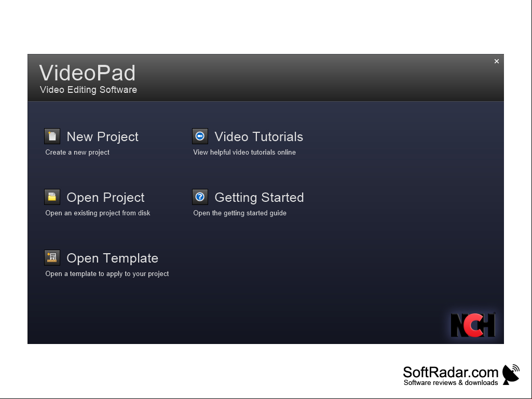Screen dimensions: 532x399
Task: Select the "Open Project" heading
Action: coord(105,198)
